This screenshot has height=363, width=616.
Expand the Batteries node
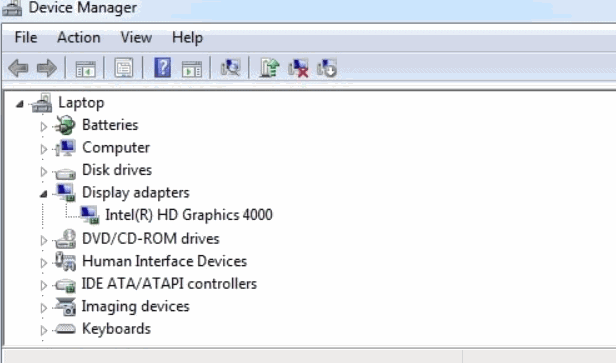[x=43, y=126]
